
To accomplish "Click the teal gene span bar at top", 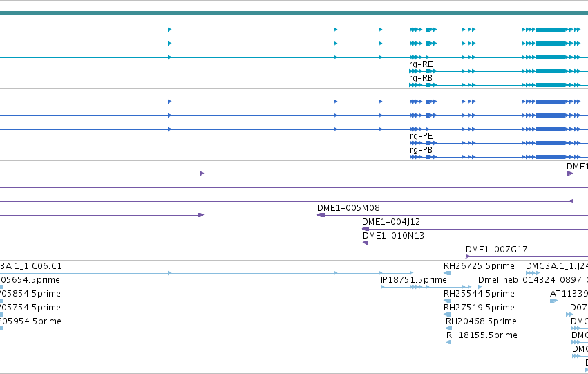I will 294,13.
